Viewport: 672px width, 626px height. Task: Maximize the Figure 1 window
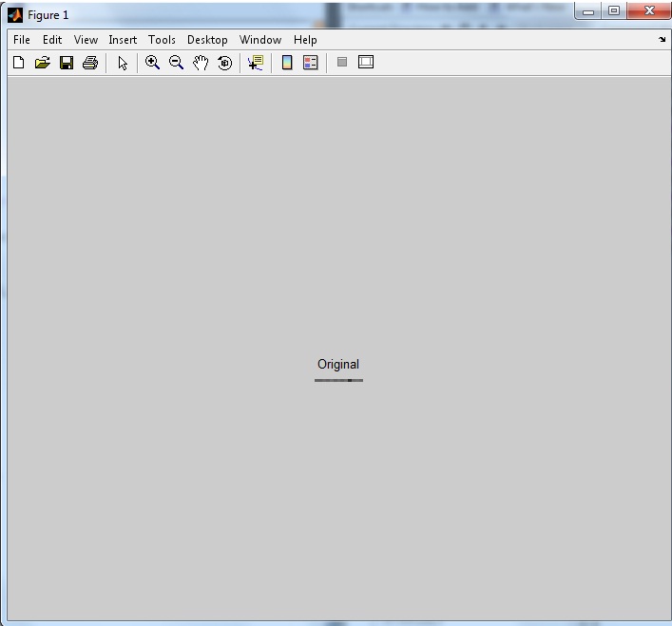pyautogui.click(x=614, y=11)
